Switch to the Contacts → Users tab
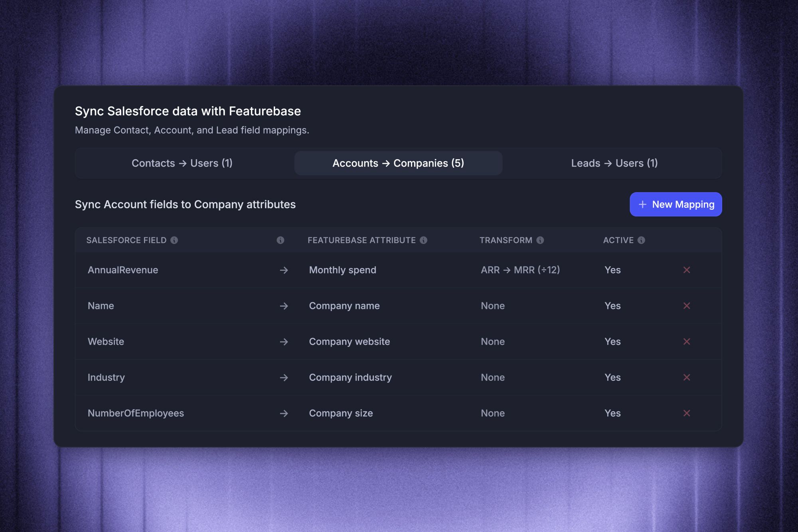This screenshot has height=532, width=798. [182, 163]
